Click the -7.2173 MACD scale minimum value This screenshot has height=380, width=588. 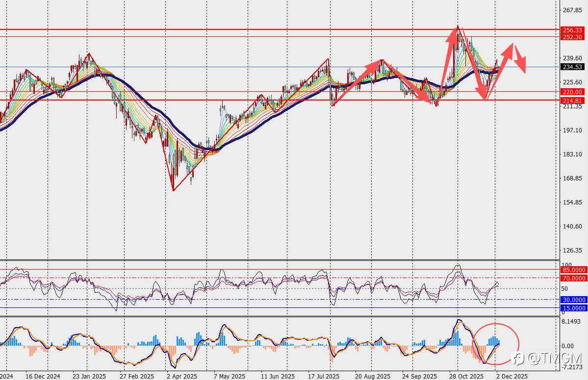573,367
